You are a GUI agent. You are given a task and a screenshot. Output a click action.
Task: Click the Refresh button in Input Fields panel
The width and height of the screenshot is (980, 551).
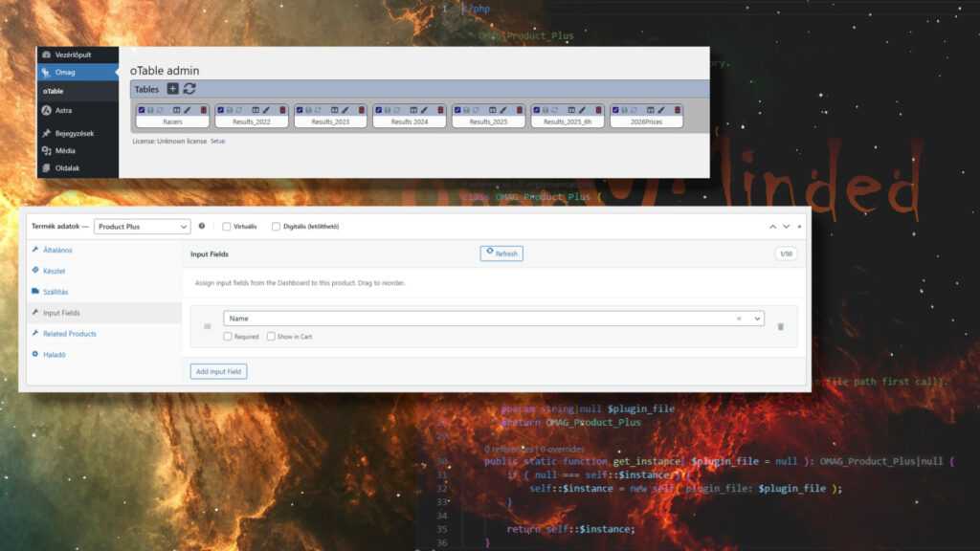(x=501, y=253)
